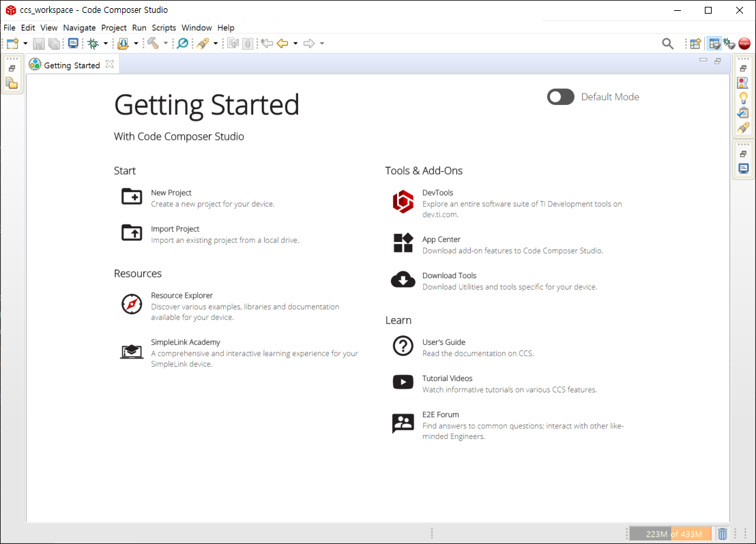Click the Console monitor icon in right trim

744,168
